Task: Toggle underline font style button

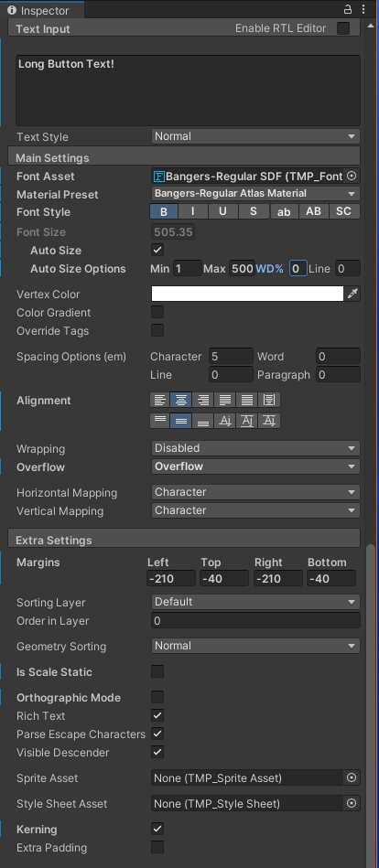Action: tap(222, 211)
